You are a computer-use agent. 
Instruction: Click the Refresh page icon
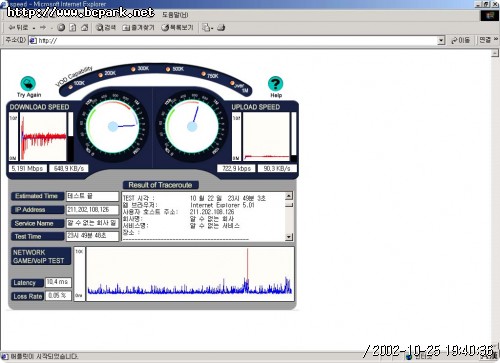pos(73,28)
